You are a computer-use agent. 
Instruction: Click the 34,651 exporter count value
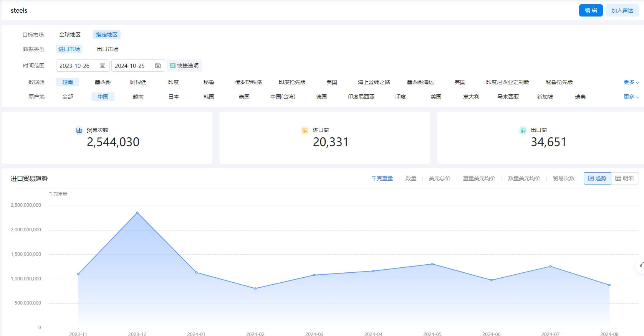549,142
